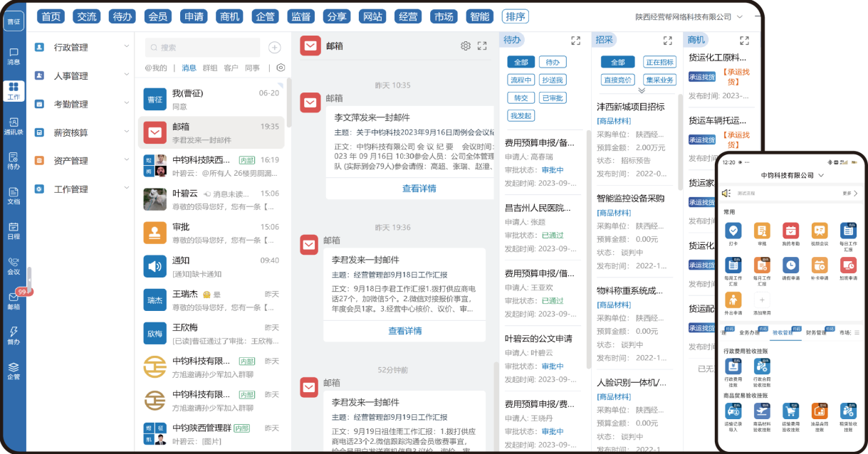Open the 邮箱 panel settings gear

click(465, 45)
